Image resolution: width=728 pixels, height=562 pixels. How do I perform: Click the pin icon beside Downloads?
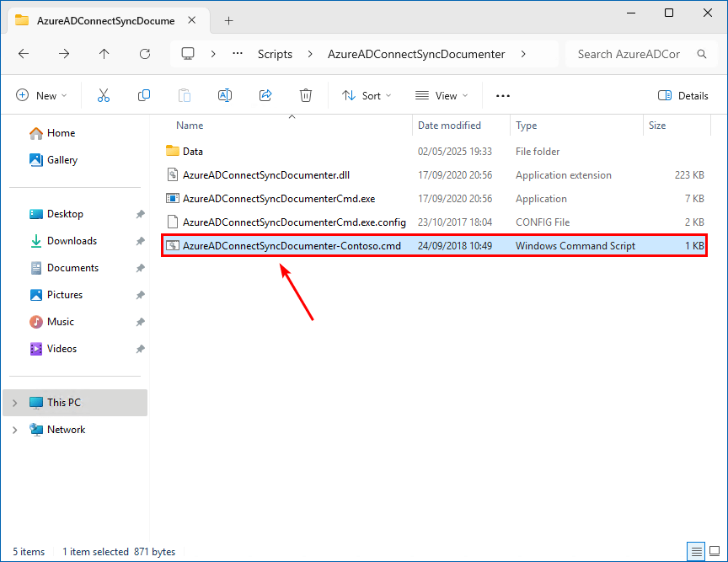[x=140, y=241]
